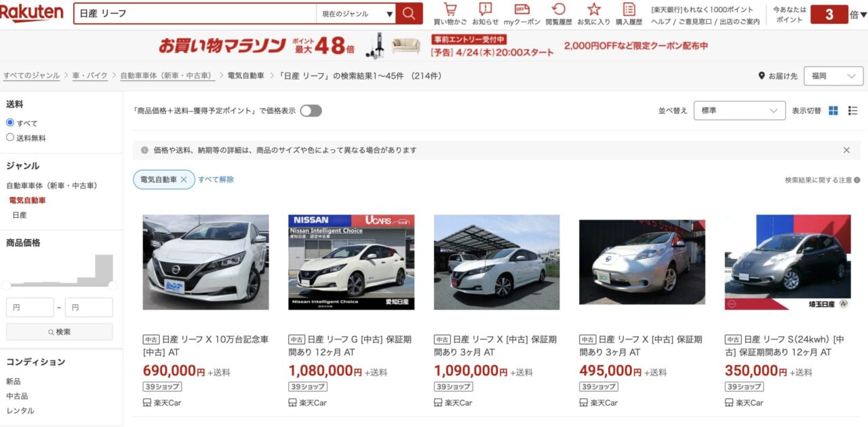The height and width of the screenshot is (427, 868).
Task: Click the red search magnifier button
Action: click(x=409, y=14)
